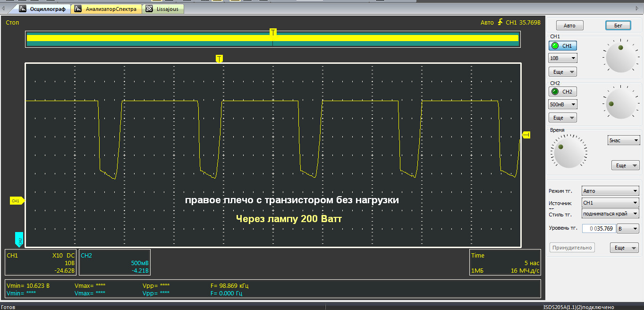Viewport: 644px width, 310px height.
Task: Switch to the АнализаторСпектра tab
Action: (107, 9)
